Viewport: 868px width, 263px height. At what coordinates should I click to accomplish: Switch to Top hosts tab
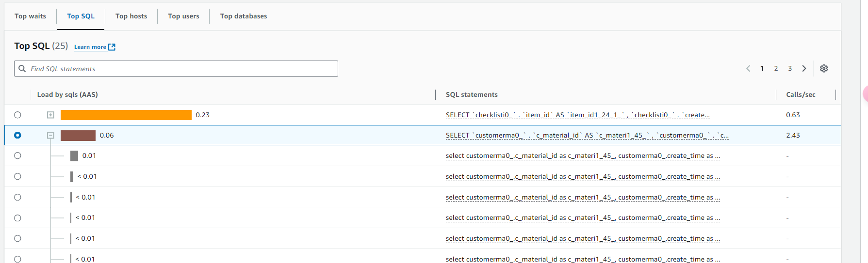tap(131, 16)
